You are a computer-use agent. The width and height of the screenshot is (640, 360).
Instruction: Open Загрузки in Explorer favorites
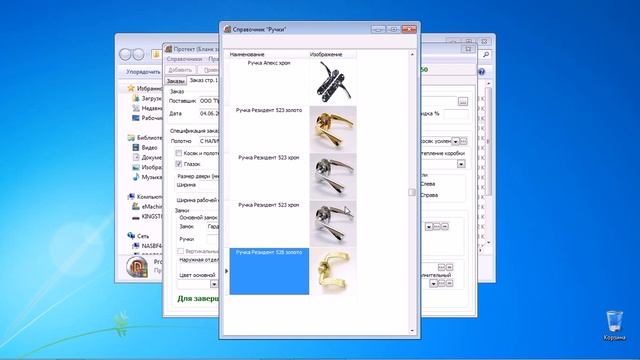click(147, 98)
